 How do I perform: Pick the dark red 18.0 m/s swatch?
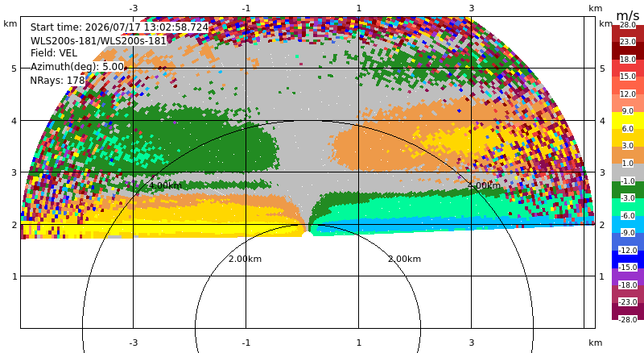click(x=628, y=51)
